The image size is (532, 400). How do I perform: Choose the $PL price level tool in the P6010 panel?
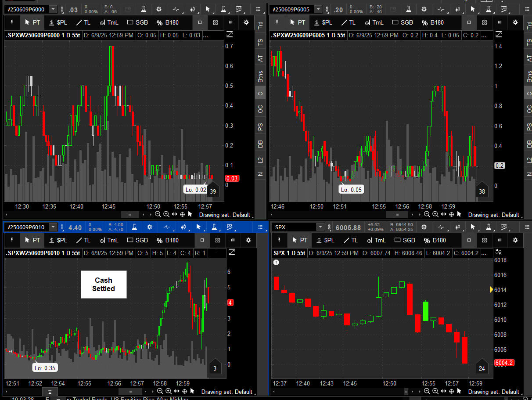(58, 240)
